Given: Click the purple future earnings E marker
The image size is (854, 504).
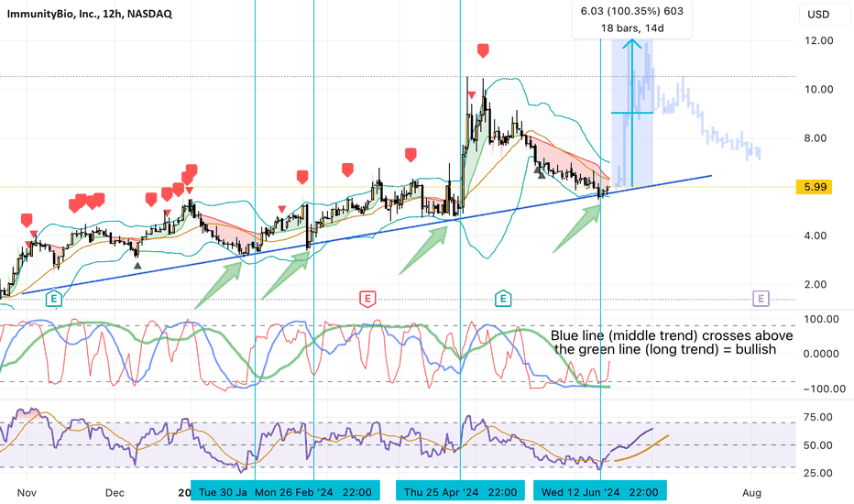Looking at the screenshot, I should [761, 299].
